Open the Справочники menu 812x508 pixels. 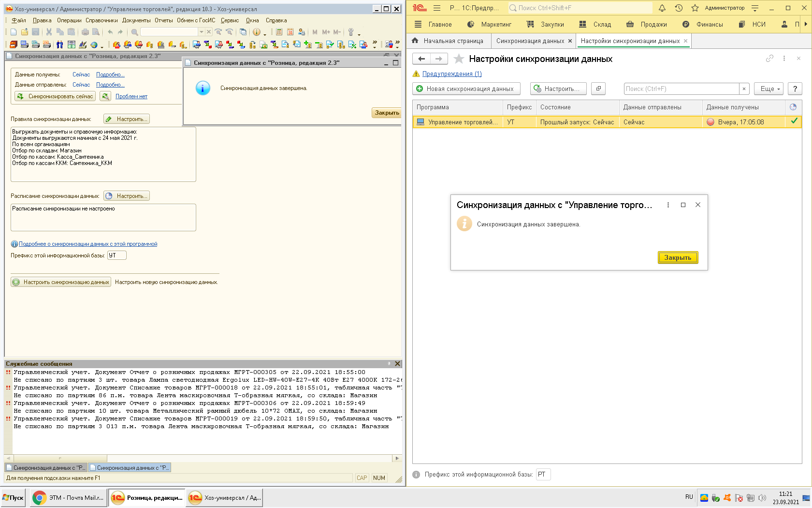point(101,20)
